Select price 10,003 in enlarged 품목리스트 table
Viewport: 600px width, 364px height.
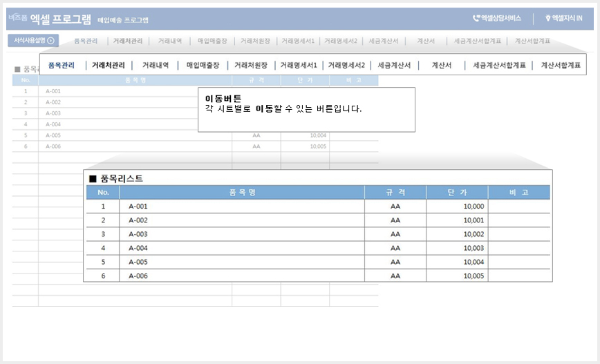pyautogui.click(x=458, y=248)
